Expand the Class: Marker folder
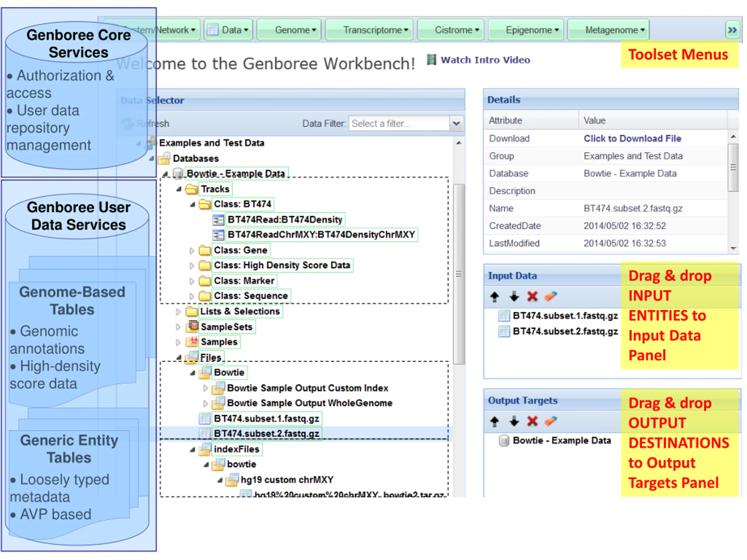 [x=192, y=281]
